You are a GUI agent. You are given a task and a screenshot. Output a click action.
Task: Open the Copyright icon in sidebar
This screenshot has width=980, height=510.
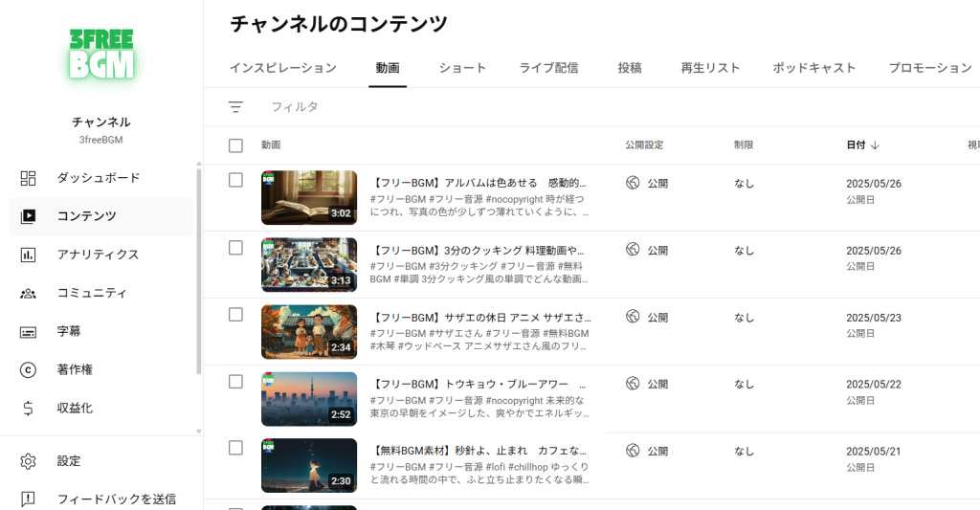[28, 369]
